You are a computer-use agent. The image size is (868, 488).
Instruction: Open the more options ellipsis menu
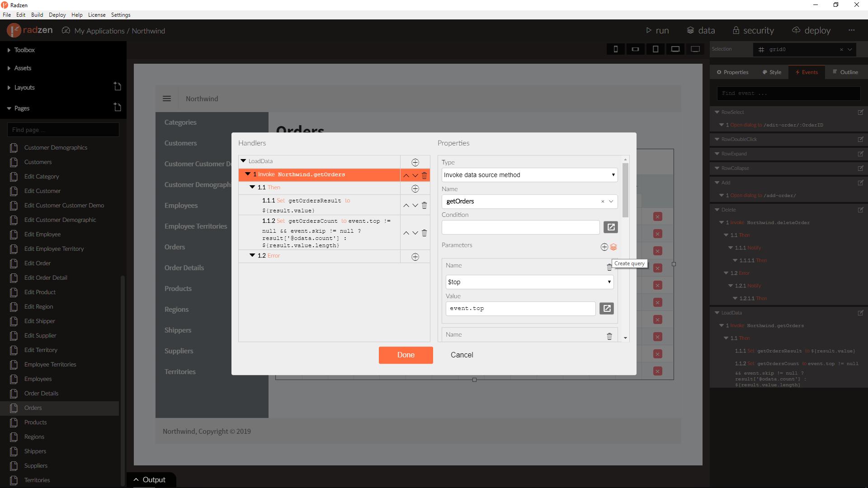[852, 30]
